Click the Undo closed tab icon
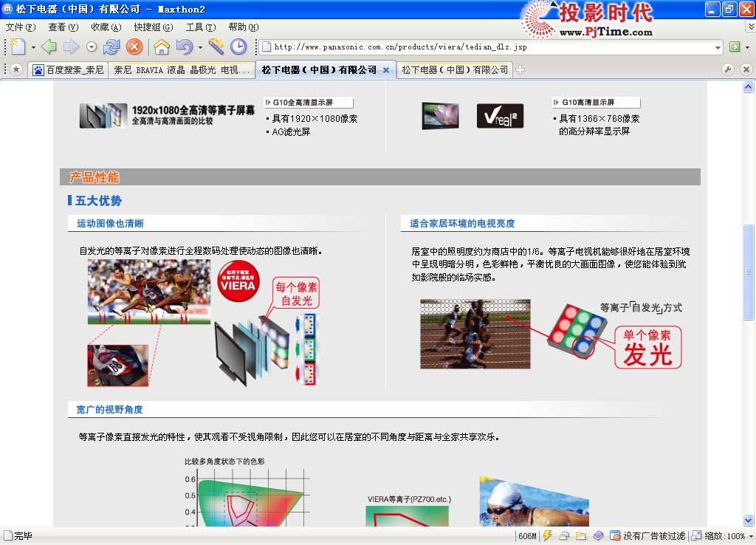The height and width of the screenshot is (545, 756). 184,47
